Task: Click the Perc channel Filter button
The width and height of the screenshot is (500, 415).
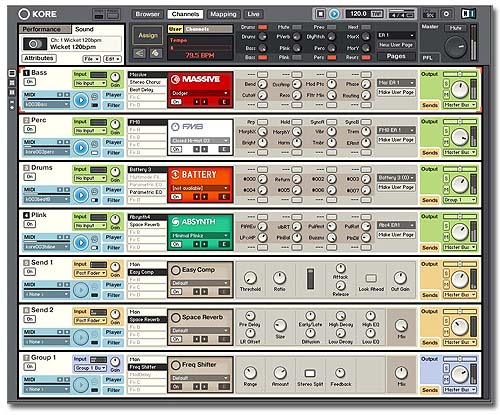Action: point(113,153)
